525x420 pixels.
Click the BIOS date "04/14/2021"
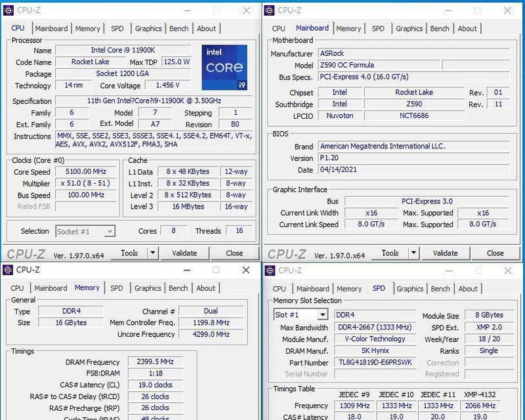click(414, 169)
